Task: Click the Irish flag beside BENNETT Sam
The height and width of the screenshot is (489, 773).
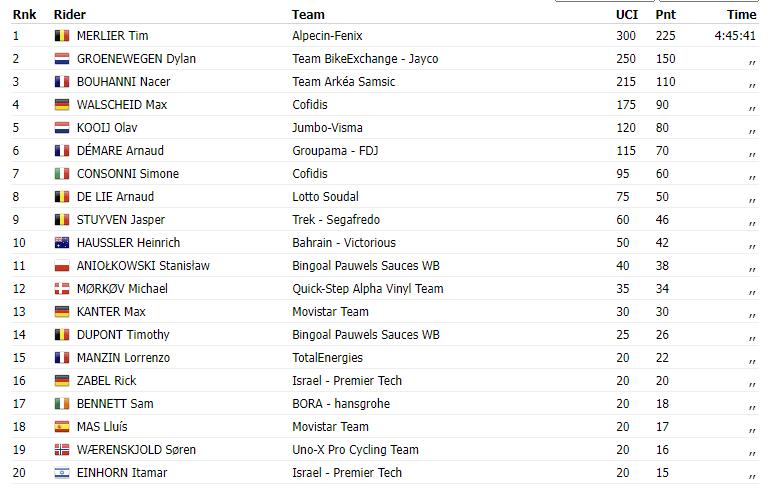Action: pyautogui.click(x=62, y=404)
